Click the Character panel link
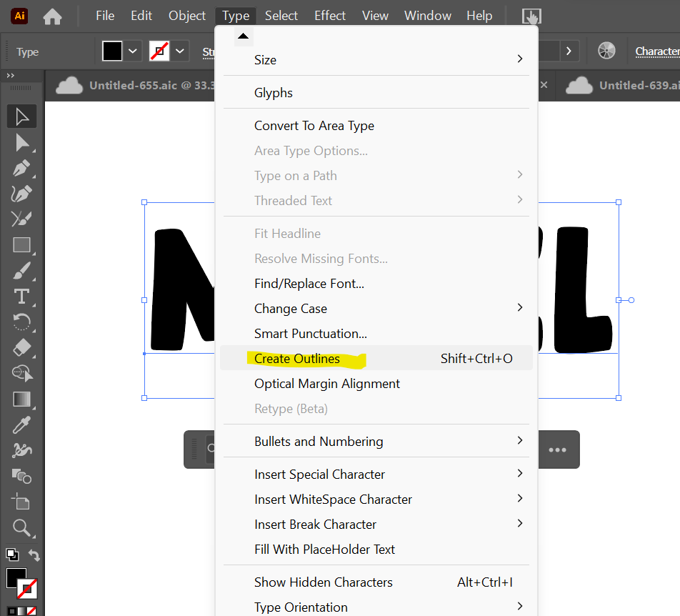This screenshot has height=616, width=680. click(656, 51)
